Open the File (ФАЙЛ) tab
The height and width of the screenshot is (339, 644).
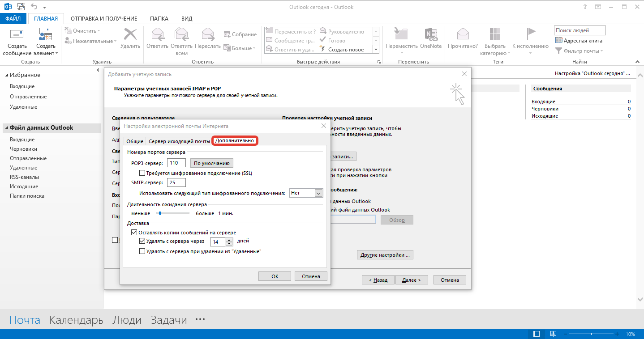point(13,19)
